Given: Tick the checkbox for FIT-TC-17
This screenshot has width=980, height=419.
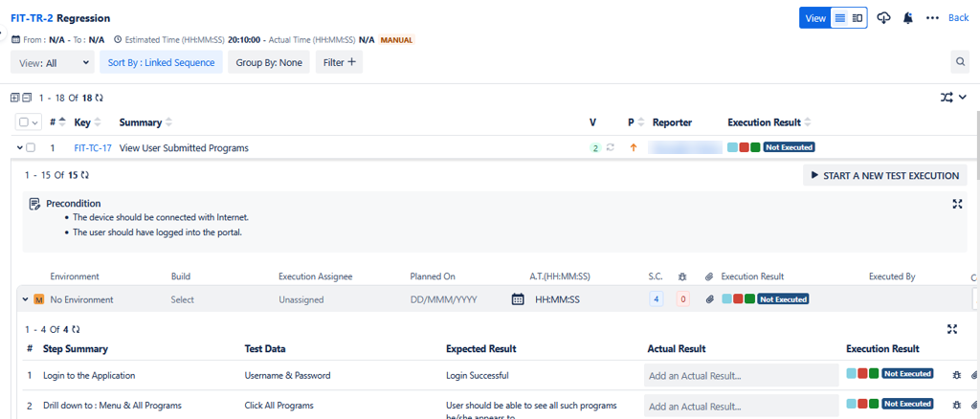Looking at the screenshot, I should pos(31,148).
